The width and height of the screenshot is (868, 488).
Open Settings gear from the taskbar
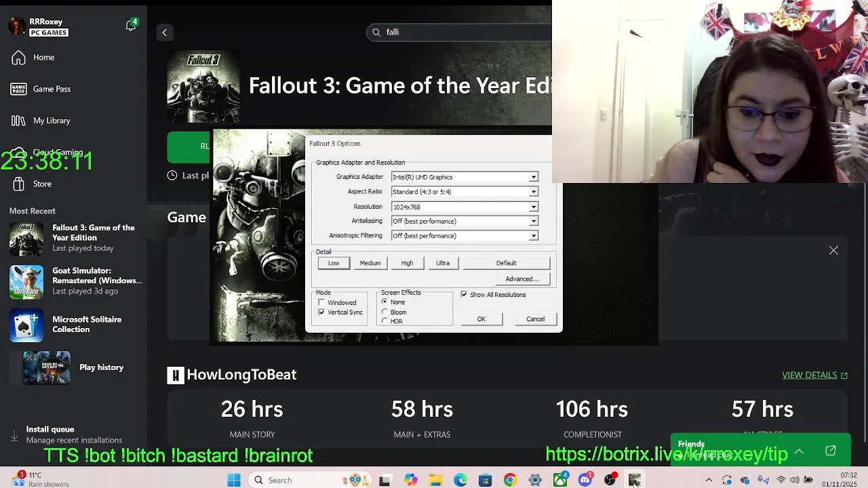535,480
